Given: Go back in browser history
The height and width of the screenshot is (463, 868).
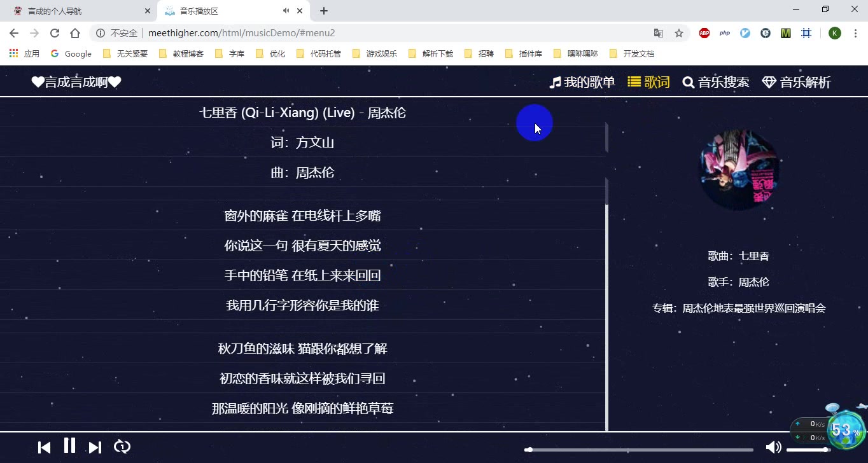Looking at the screenshot, I should 14,33.
